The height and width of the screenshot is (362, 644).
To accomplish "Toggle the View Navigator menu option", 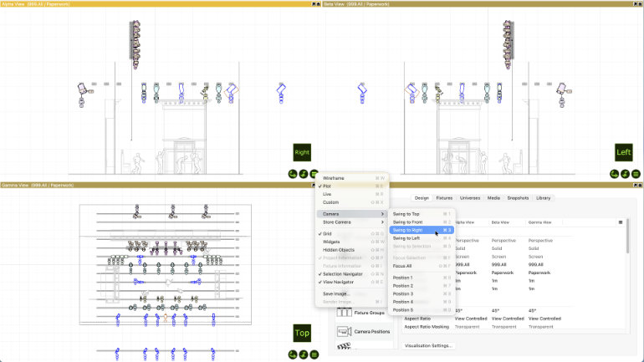I will [x=341, y=283].
